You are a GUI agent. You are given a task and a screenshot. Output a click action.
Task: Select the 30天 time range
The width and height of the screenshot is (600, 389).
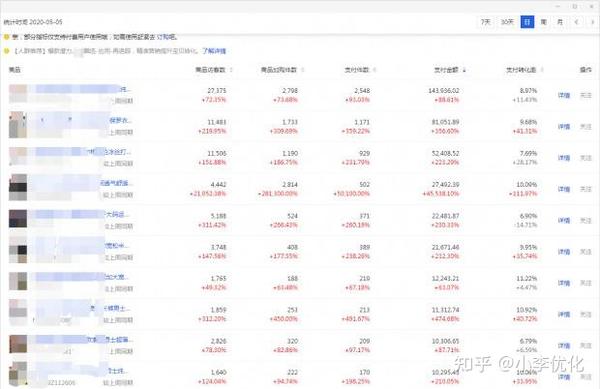[507, 22]
